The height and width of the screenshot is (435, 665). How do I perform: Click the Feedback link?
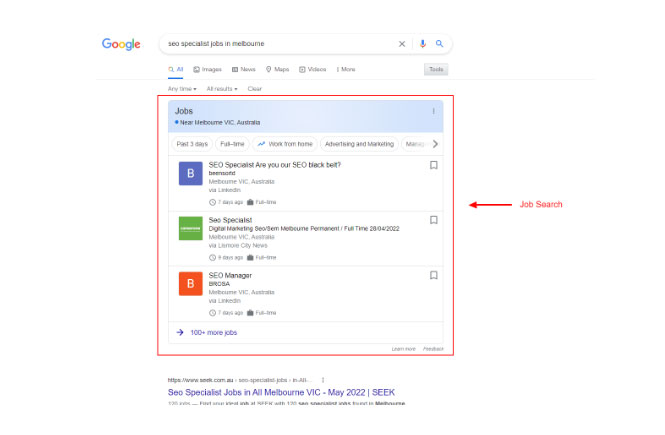tap(433, 349)
